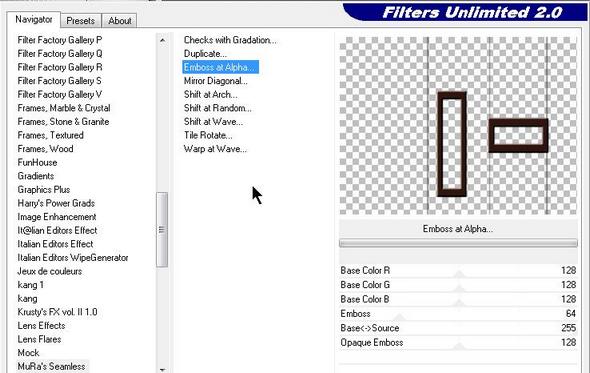The image size is (590, 373).
Task: Open the About tab
Action: (x=120, y=21)
